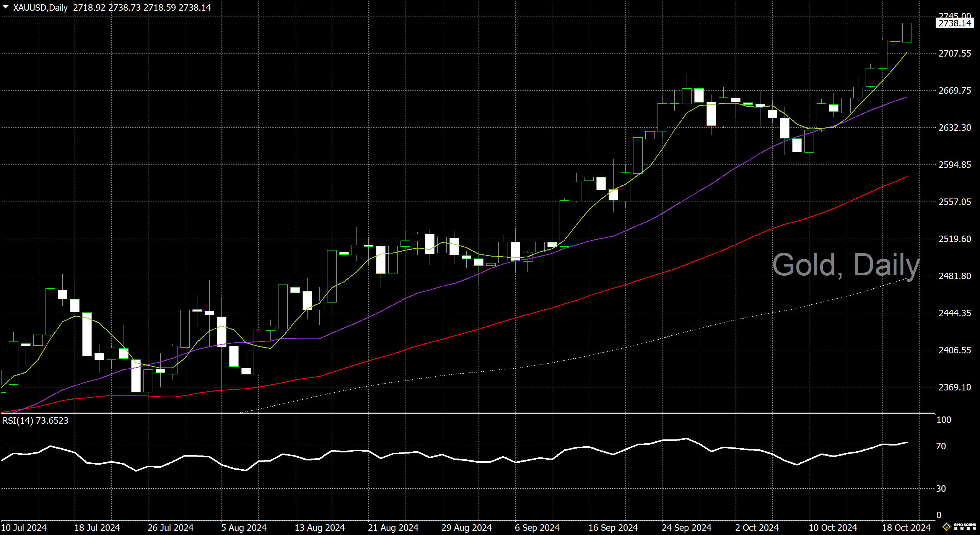Select the 24 Sep 2024 date label

click(686, 528)
